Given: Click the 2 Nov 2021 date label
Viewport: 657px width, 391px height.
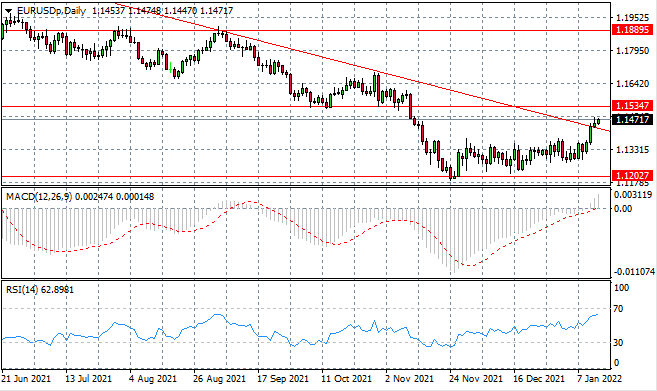Looking at the screenshot, I should click(409, 378).
